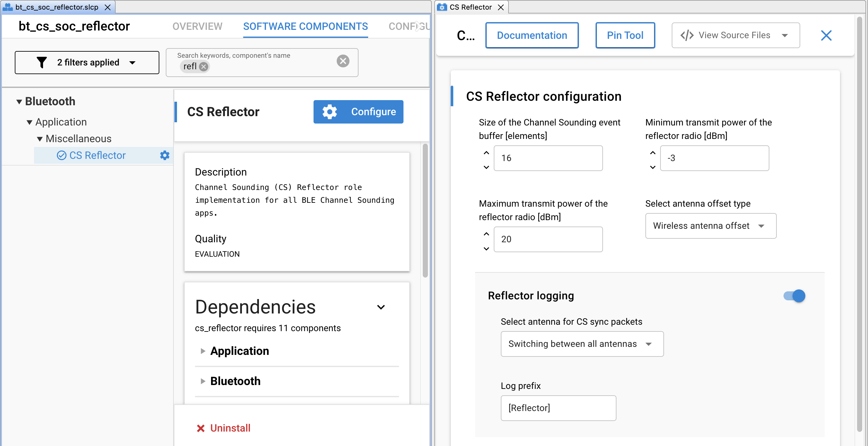The image size is (868, 446).
Task: Open the Pin Tool
Action: (x=625, y=35)
